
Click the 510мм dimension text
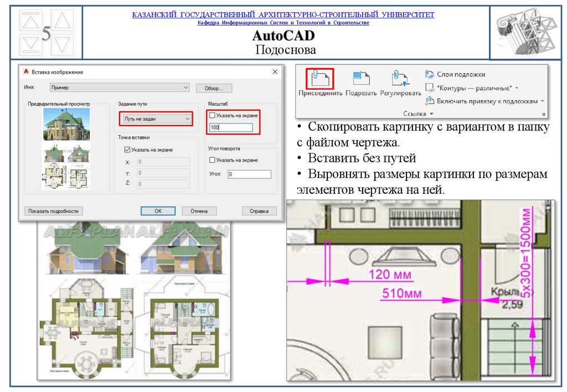pos(402,293)
